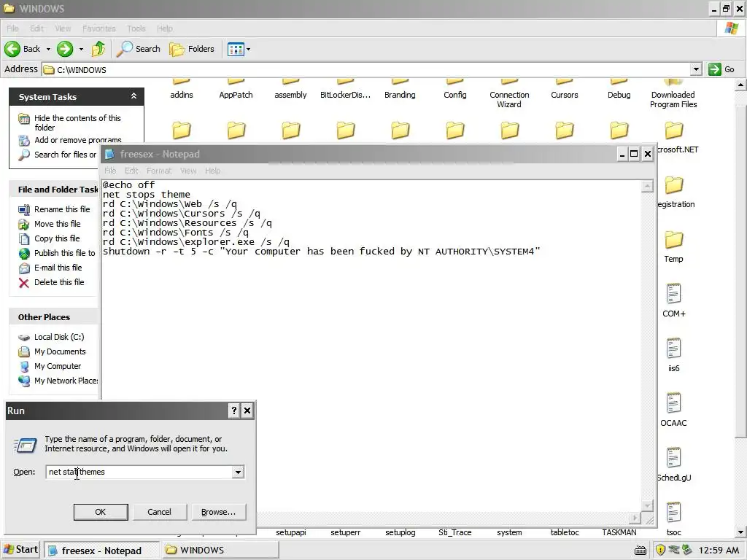This screenshot has width=747, height=560.
Task: Open the Tools menu in Explorer
Action: point(136,28)
